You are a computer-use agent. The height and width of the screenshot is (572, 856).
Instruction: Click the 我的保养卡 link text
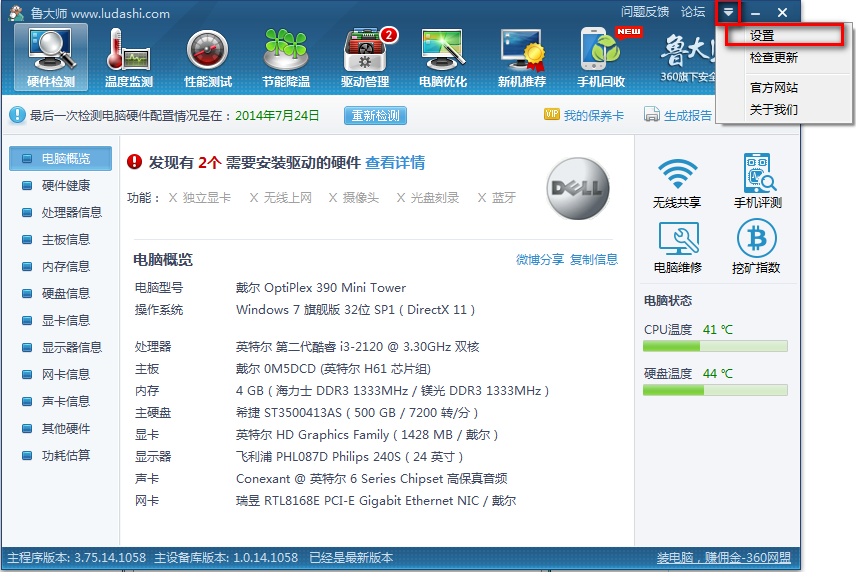pyautogui.click(x=593, y=116)
